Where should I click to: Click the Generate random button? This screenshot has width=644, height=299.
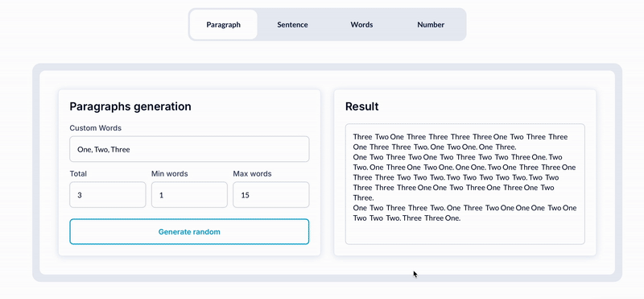tap(189, 231)
